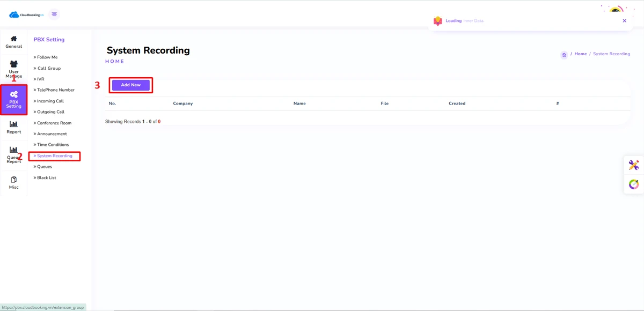Open Black List menu item
644x311 pixels.
46,177
